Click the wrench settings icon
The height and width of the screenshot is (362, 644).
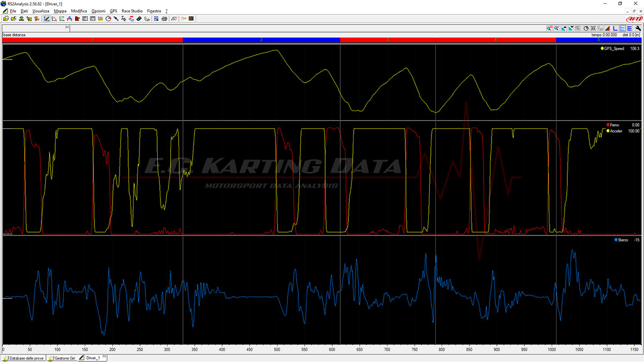coord(638,28)
